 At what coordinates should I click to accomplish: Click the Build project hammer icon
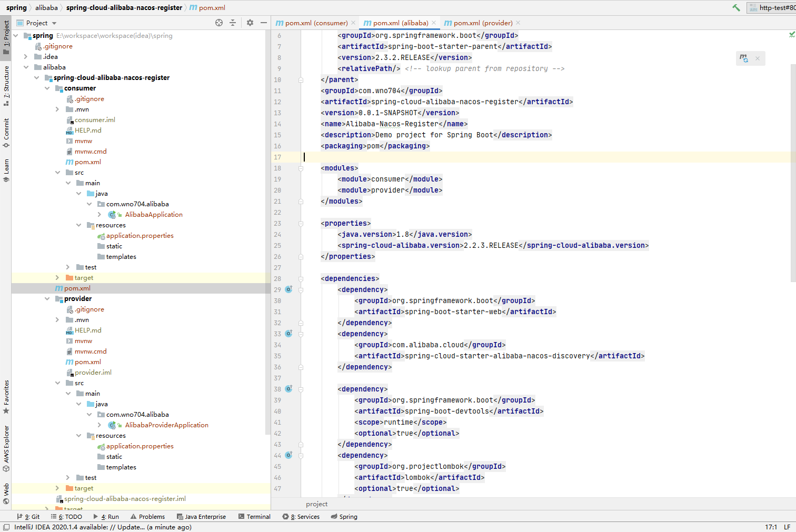click(x=736, y=7)
